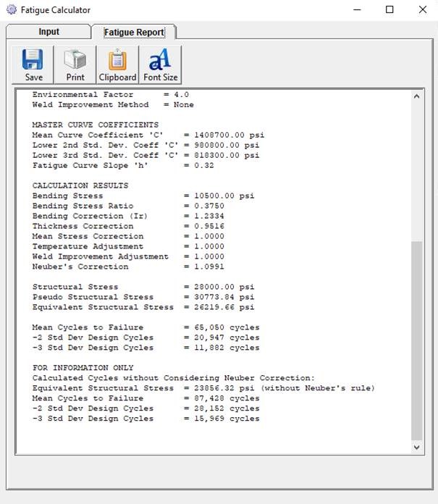Click the Pseudo Structural Stress 30773.84 psi

point(224,297)
